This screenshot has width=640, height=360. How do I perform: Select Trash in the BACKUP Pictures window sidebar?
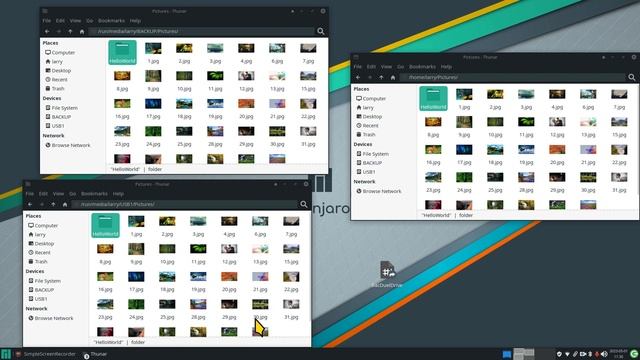pyautogui.click(x=55, y=89)
